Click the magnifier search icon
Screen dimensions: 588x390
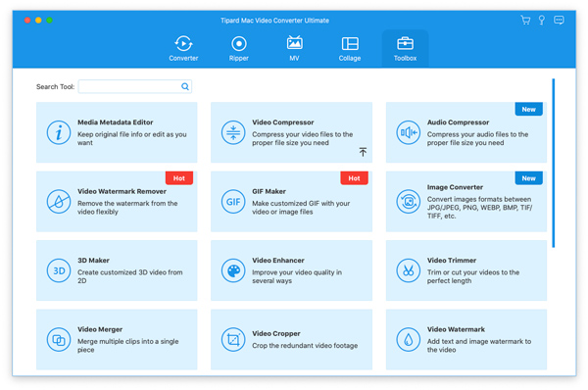click(185, 86)
